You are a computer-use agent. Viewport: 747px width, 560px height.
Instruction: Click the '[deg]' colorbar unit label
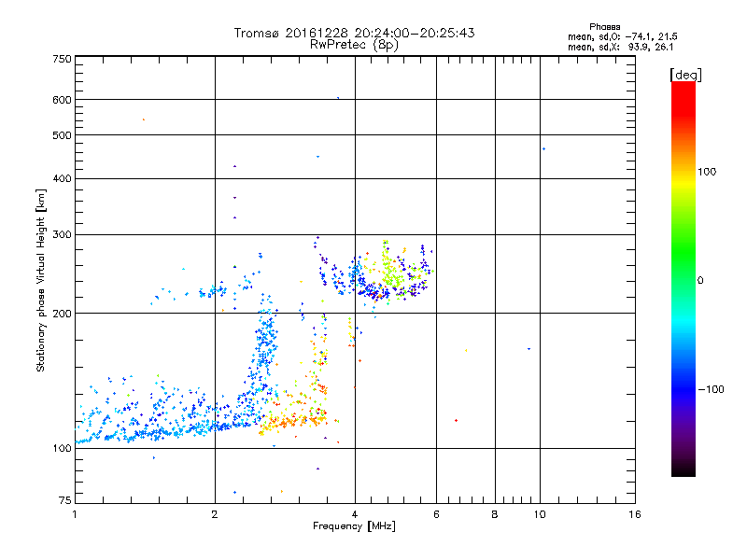click(685, 75)
